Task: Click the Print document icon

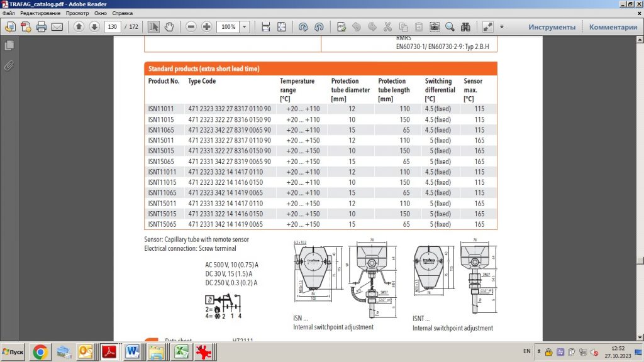Action: 42,27
